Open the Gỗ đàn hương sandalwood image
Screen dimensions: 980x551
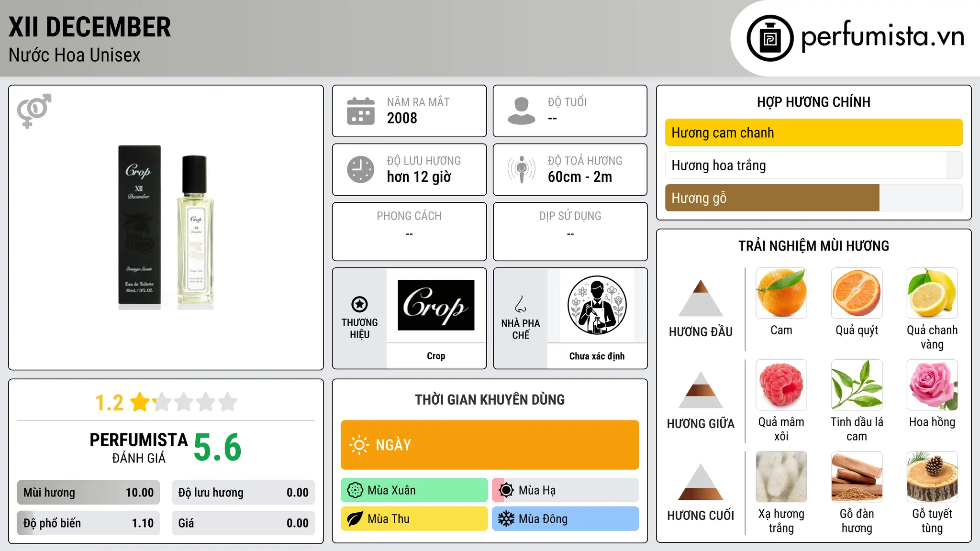pyautogui.click(x=857, y=477)
